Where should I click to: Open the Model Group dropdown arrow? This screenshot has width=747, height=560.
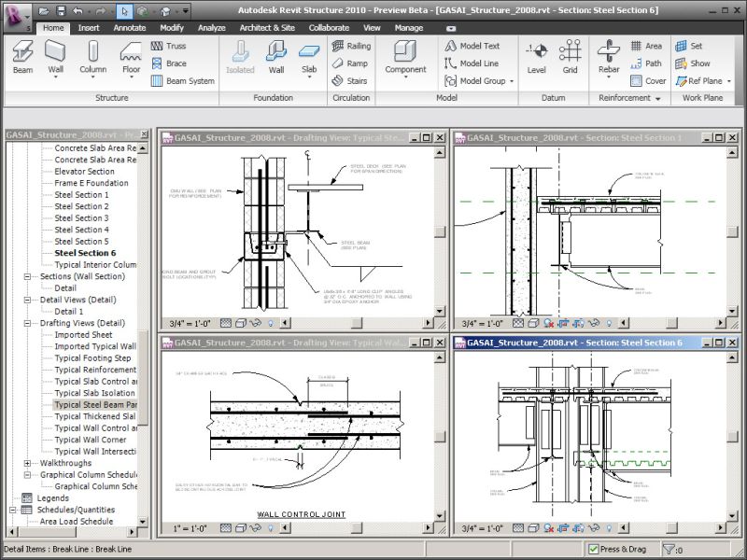point(512,81)
